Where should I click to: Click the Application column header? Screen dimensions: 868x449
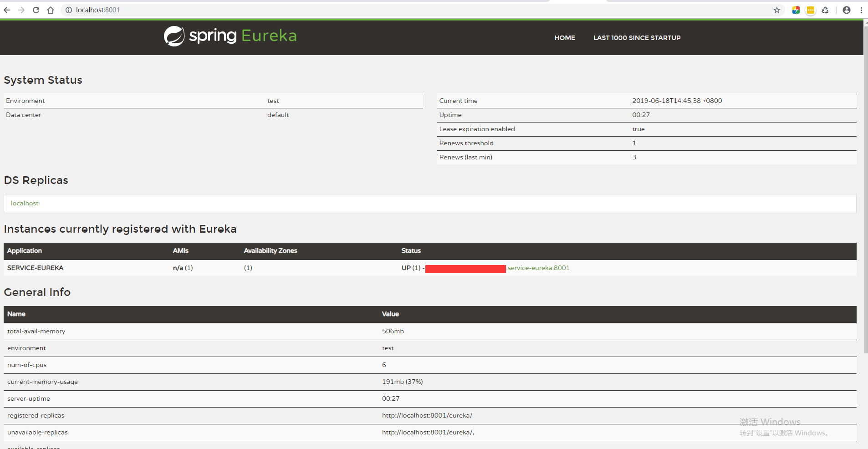tap(25, 251)
